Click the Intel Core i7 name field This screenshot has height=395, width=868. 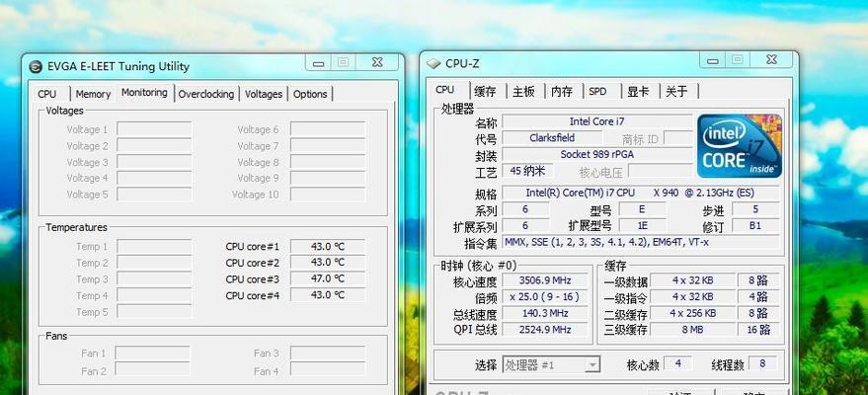coord(596,121)
